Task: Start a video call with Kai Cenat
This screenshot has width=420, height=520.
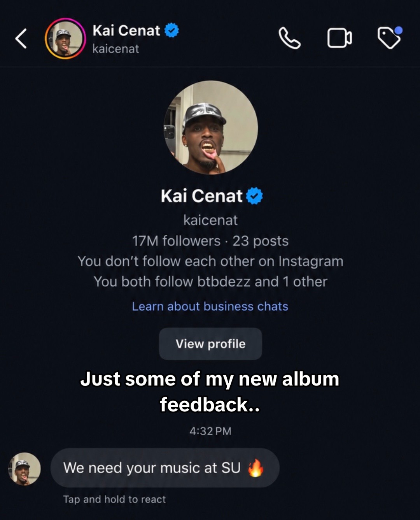Action: pyautogui.click(x=339, y=38)
